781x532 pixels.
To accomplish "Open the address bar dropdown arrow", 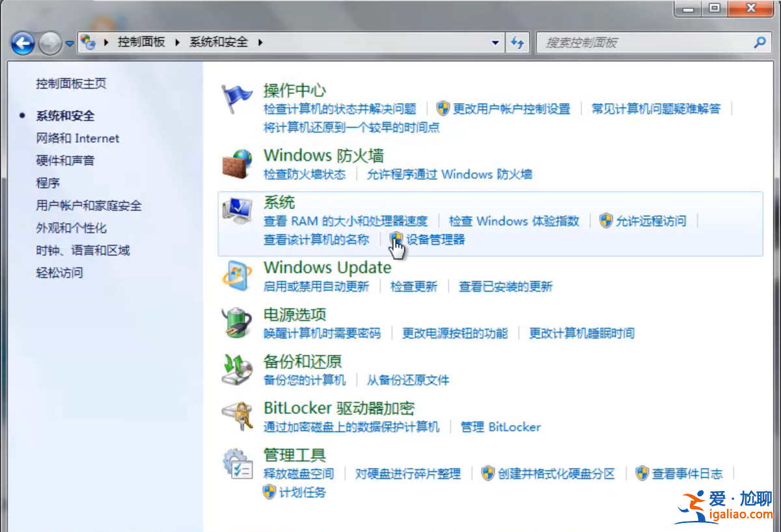I will (x=495, y=42).
